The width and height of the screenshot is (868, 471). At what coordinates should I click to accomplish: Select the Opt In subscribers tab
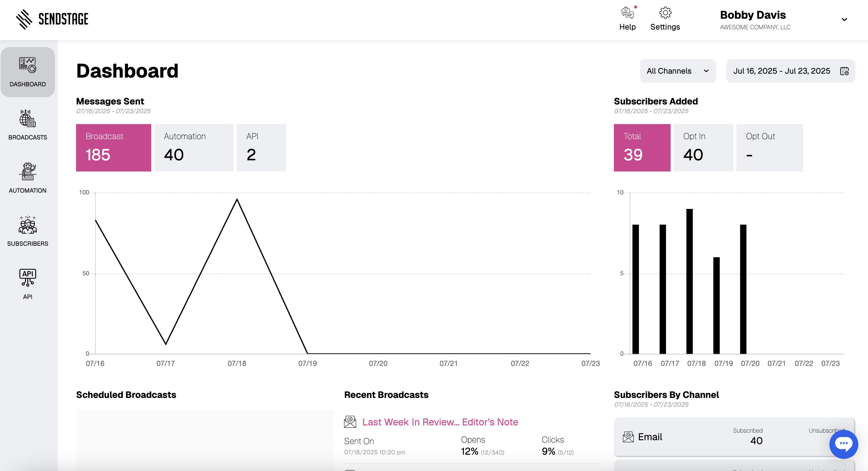coord(703,148)
